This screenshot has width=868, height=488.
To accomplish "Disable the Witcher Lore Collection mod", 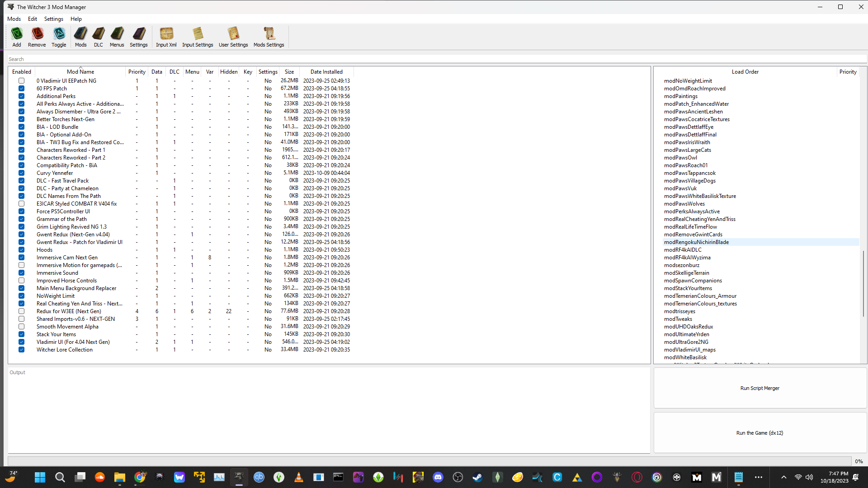I will click(x=21, y=350).
